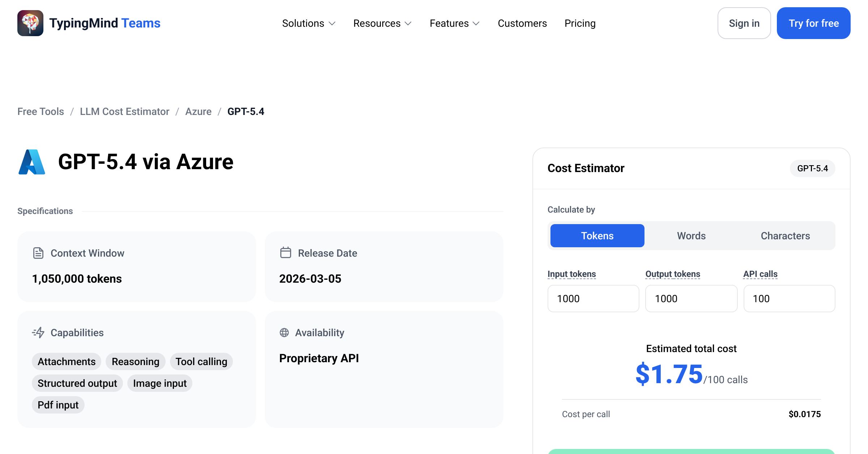The height and width of the screenshot is (454, 868).
Task: Click the Specifications section heading
Action: [x=45, y=211]
